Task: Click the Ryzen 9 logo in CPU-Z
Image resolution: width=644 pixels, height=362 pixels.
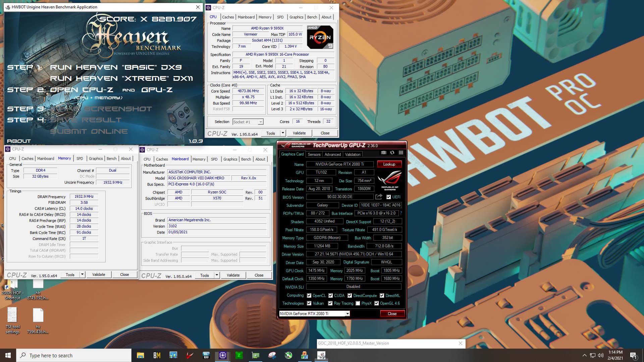Action: pos(320,37)
